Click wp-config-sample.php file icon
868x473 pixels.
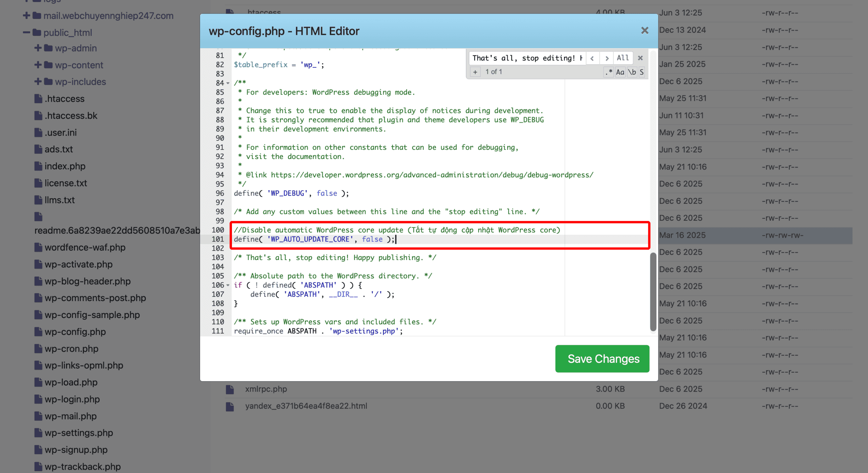pos(38,315)
